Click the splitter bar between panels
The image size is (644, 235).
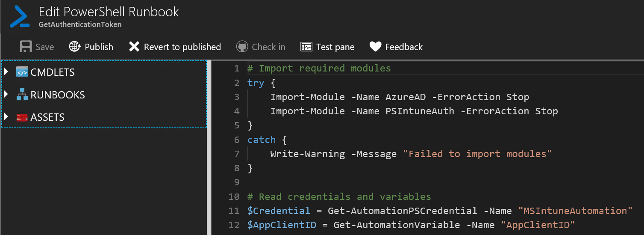[x=209, y=148]
